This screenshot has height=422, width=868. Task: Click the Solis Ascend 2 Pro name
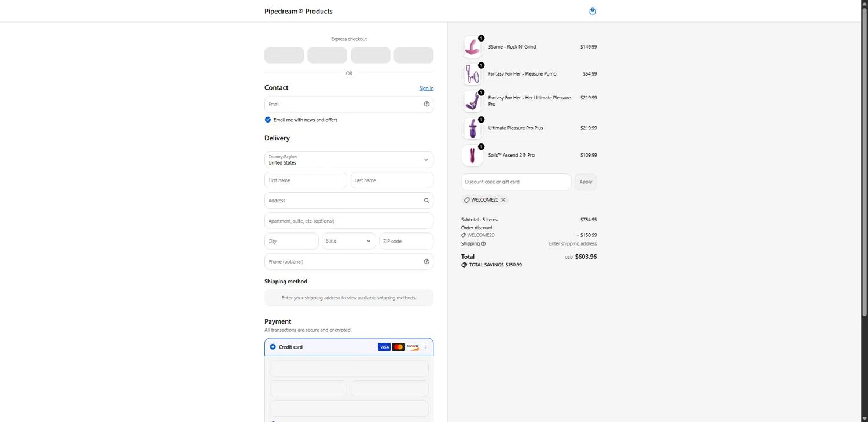click(512, 156)
